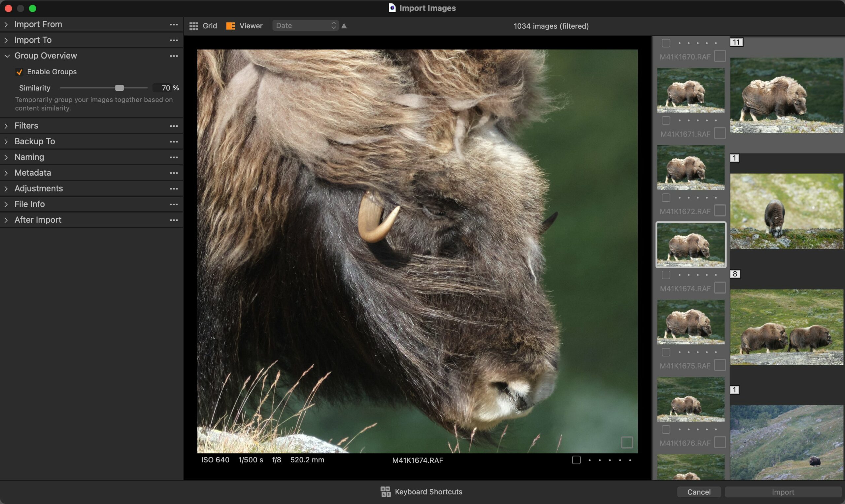Tick import checkbox beside M41K1676.RAF name
This screenshot has height=504, width=845.
coord(720,442)
